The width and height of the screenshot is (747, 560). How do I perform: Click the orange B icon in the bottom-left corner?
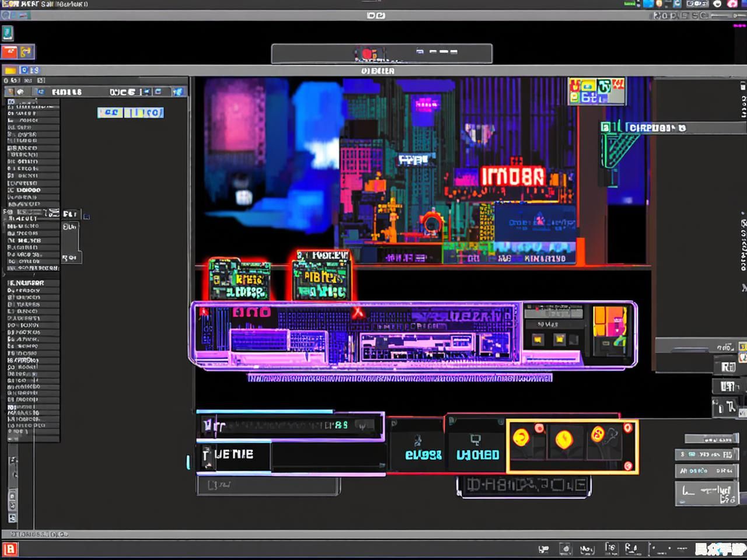point(10,549)
